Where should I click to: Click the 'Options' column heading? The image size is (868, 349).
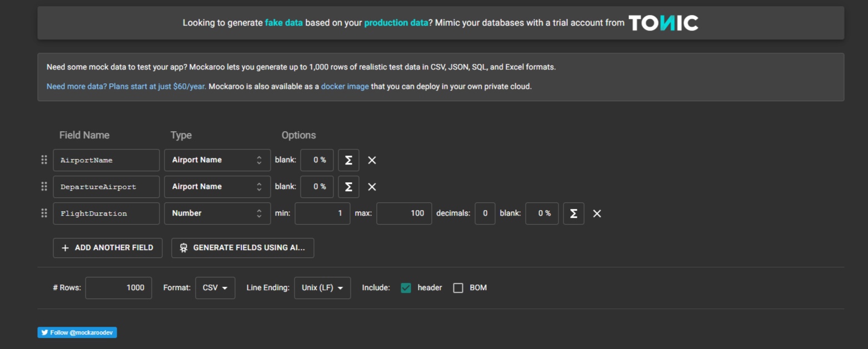(x=299, y=135)
